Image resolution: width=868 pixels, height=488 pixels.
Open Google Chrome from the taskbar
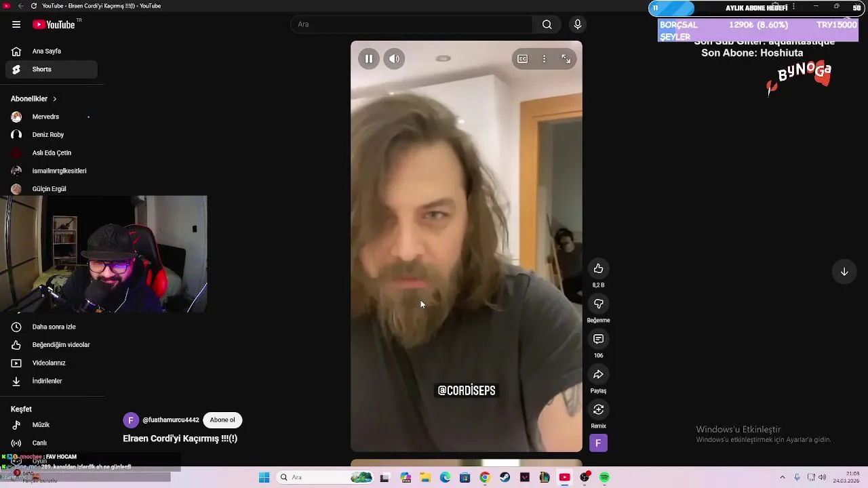pos(485,478)
